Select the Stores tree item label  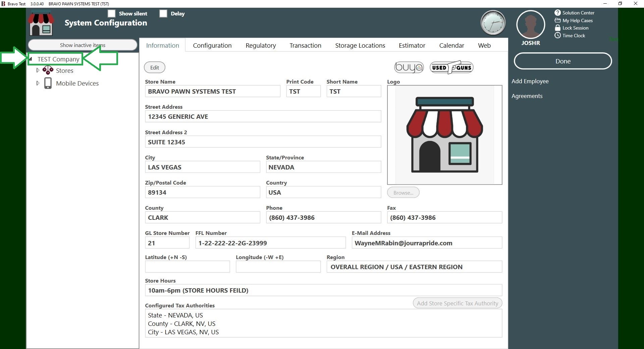pos(64,70)
